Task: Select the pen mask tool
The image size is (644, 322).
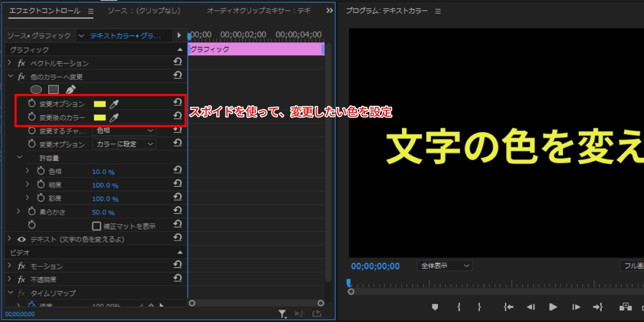Action: (x=71, y=90)
